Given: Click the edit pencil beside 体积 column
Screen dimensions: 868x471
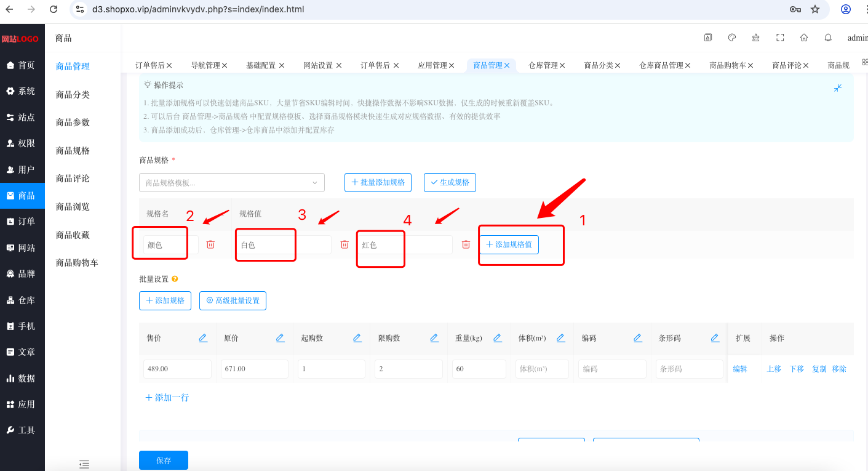Looking at the screenshot, I should (560, 338).
